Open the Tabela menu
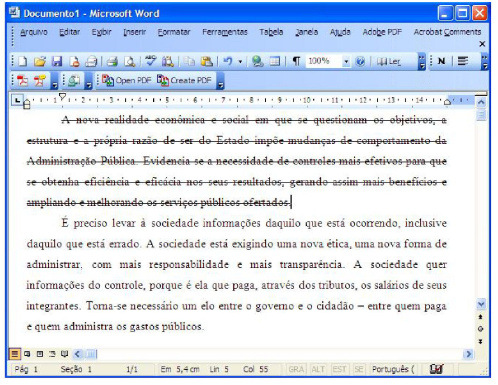 tap(271, 32)
